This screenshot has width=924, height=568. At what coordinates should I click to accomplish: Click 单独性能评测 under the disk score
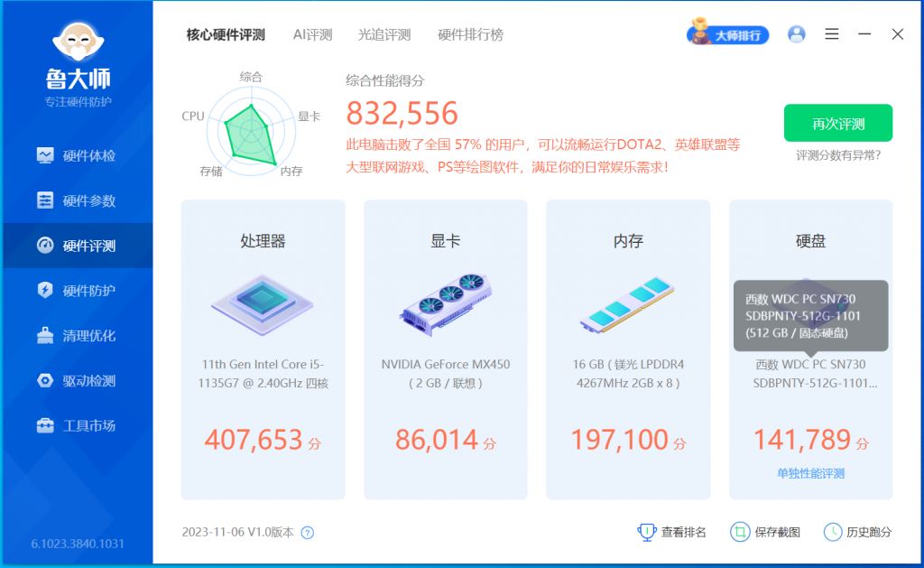click(x=810, y=473)
